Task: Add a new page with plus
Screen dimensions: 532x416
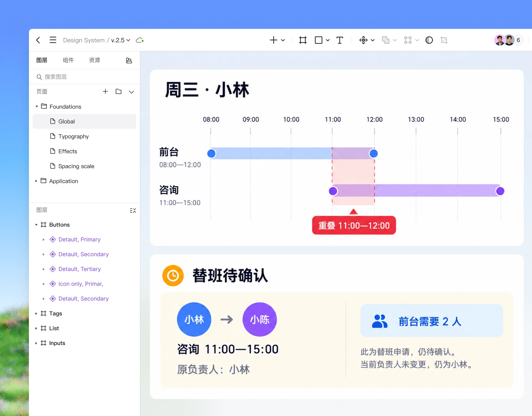Action: click(x=105, y=91)
